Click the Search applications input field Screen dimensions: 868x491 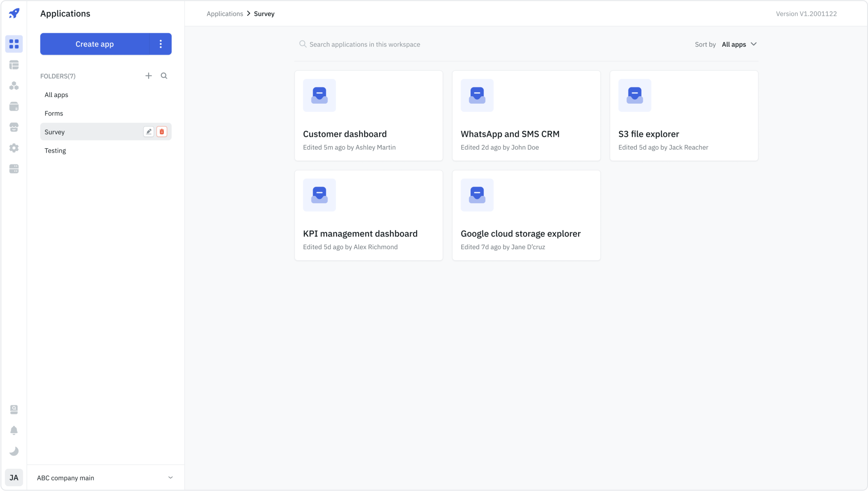(x=365, y=44)
